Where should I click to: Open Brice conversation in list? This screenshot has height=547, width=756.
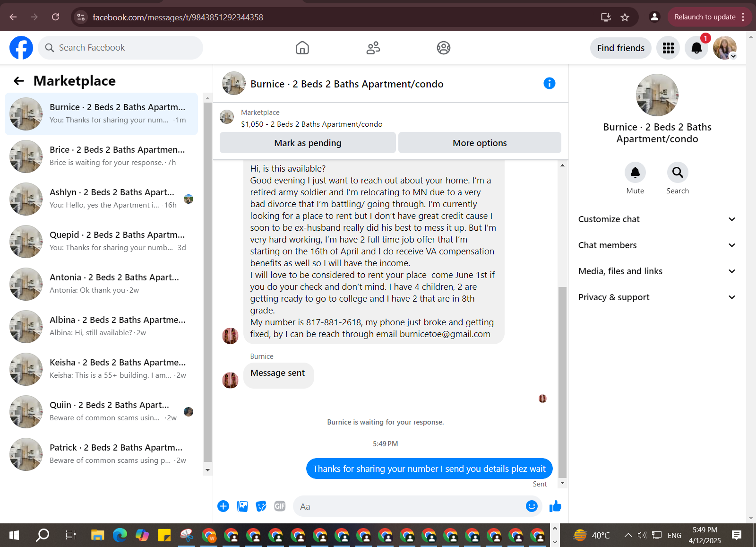[102, 156]
